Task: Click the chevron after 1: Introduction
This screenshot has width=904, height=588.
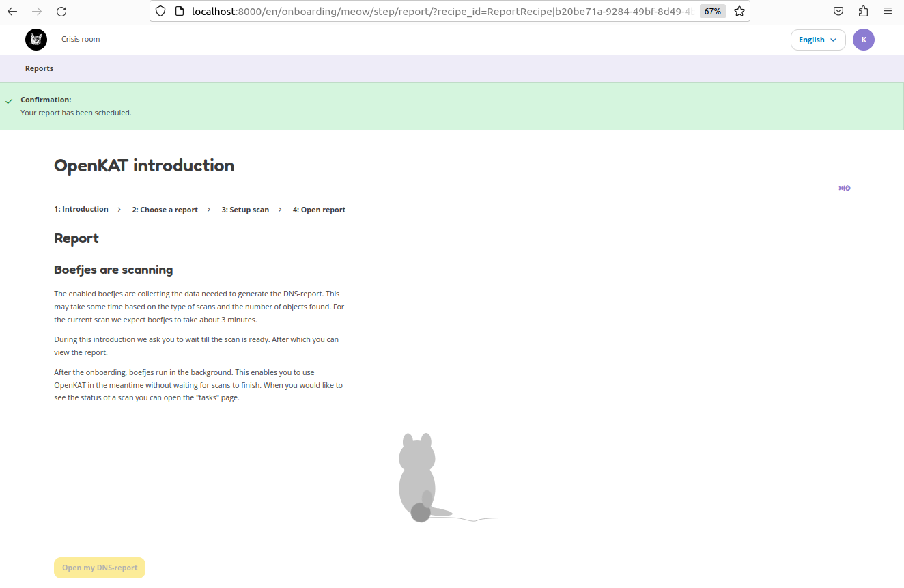Action: 119,210
